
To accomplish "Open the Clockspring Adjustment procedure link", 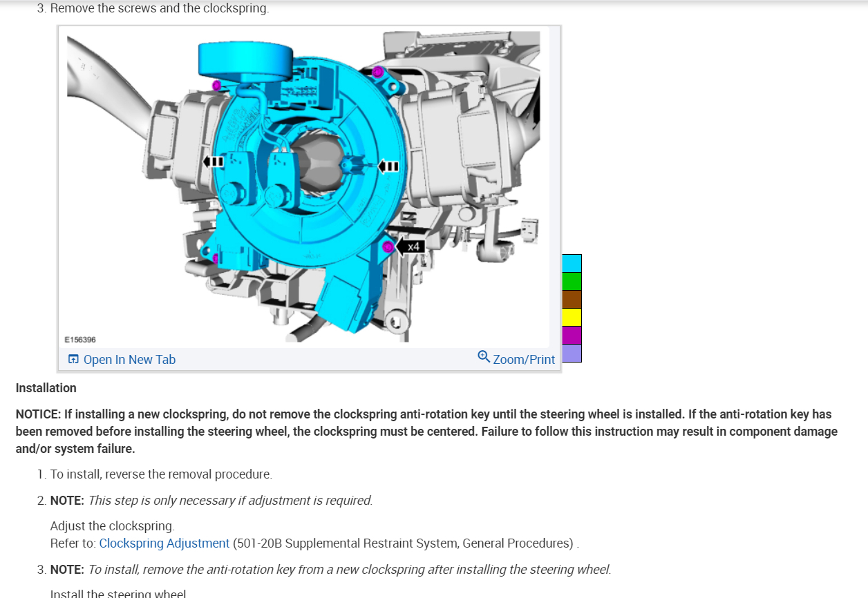I will (x=164, y=543).
